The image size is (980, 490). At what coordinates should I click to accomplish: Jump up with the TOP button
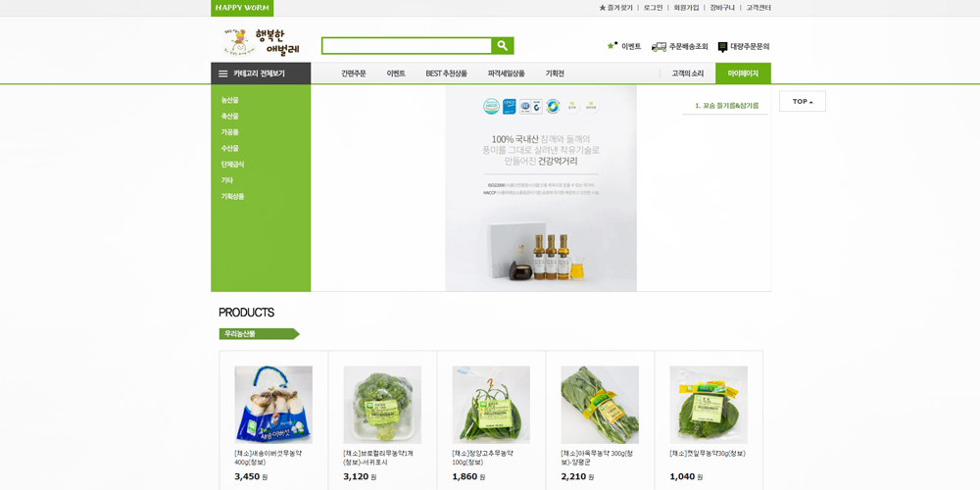pos(803,101)
